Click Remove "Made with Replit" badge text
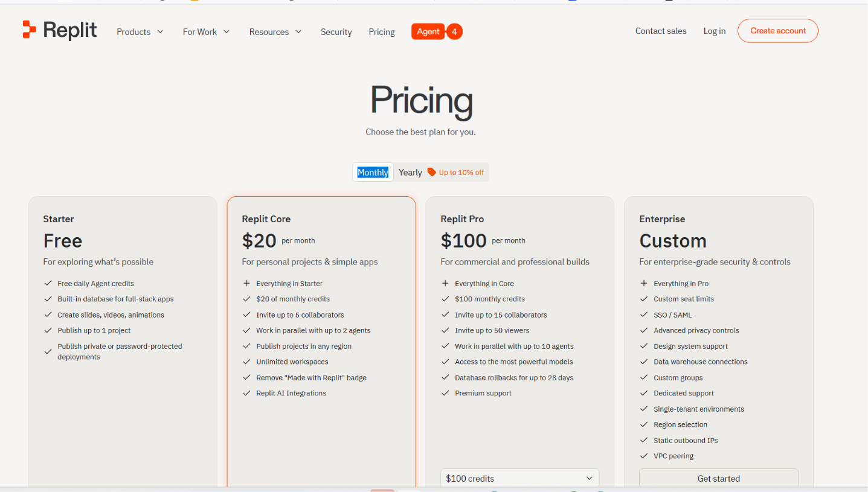This screenshot has width=868, height=492. 311,377
